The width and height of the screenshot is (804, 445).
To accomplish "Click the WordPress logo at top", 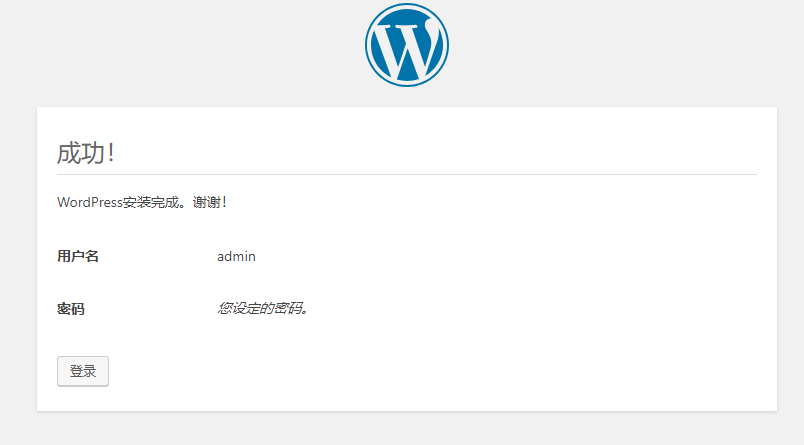I will [x=407, y=45].
